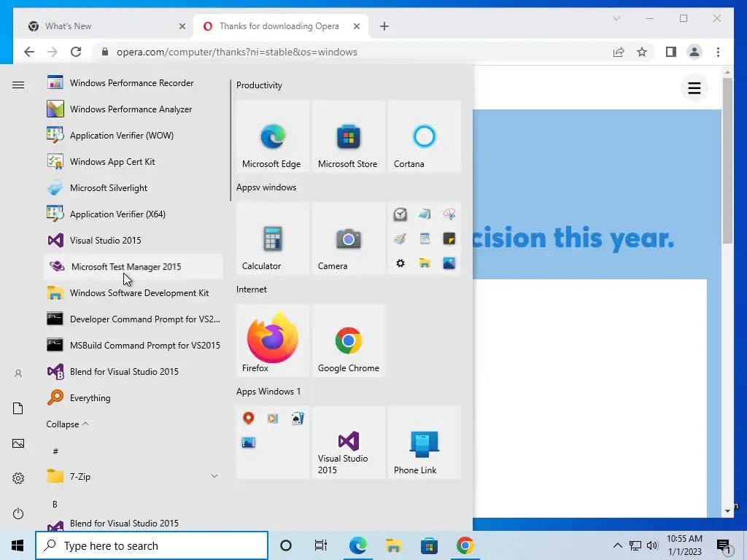The image size is (747, 560).
Task: Open notification center
Action: click(x=724, y=546)
